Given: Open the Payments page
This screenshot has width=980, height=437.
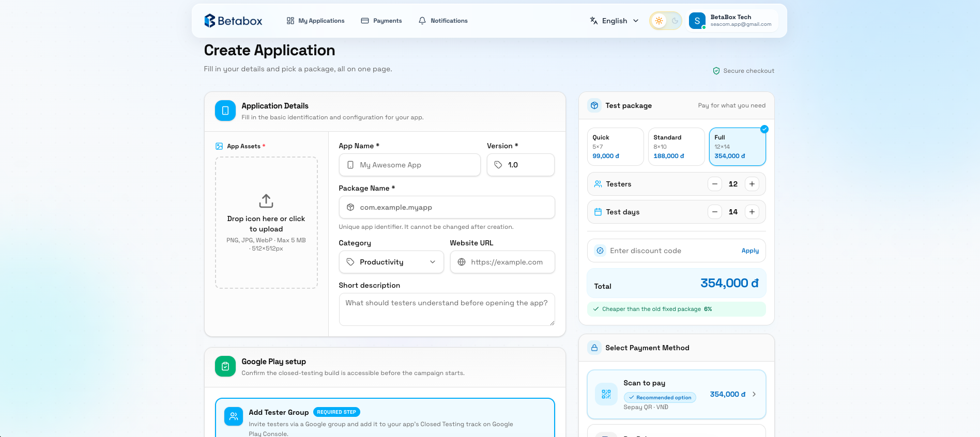Looking at the screenshot, I should point(381,21).
